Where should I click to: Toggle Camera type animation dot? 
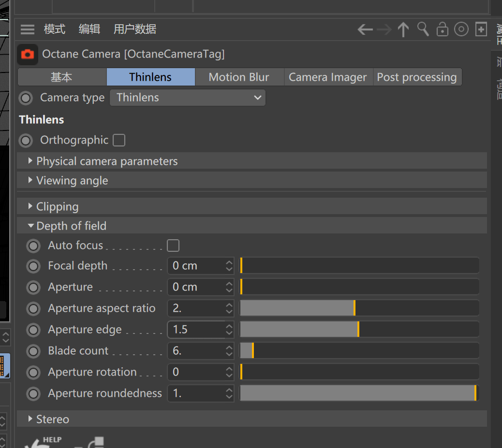(26, 98)
